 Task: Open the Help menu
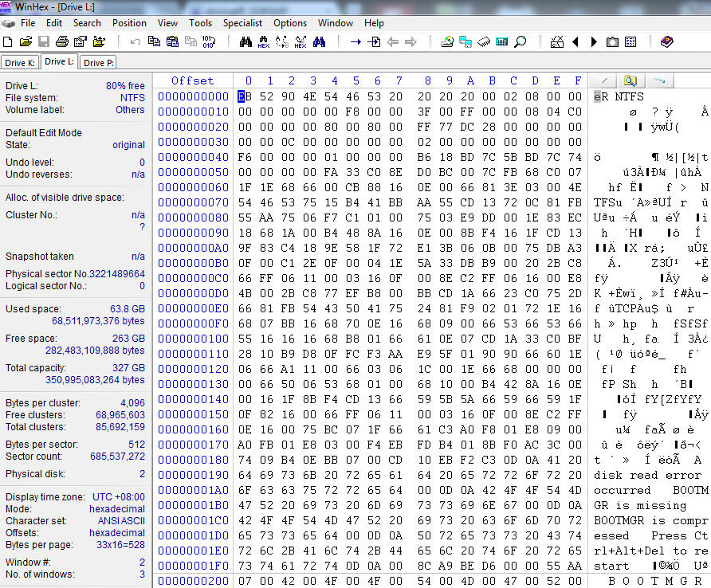[374, 23]
